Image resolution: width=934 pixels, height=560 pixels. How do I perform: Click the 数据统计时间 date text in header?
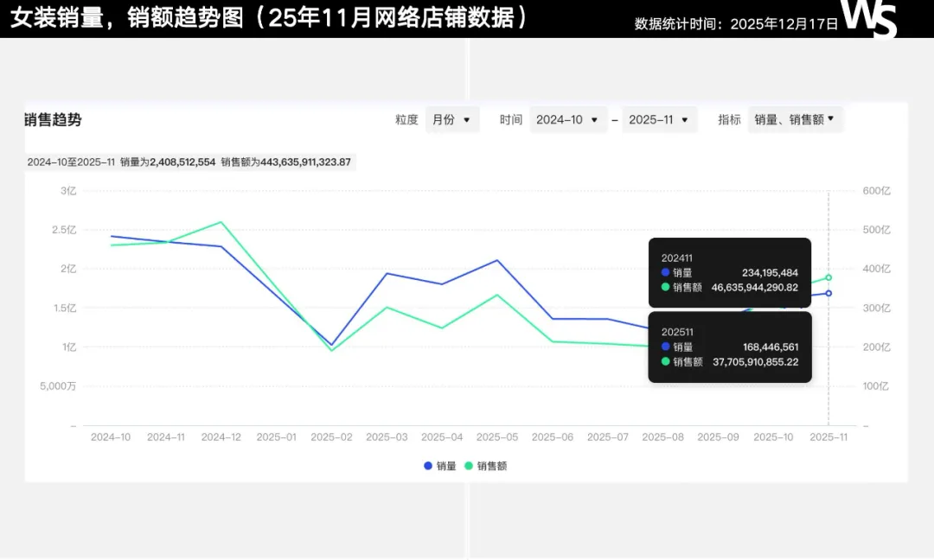736,24
